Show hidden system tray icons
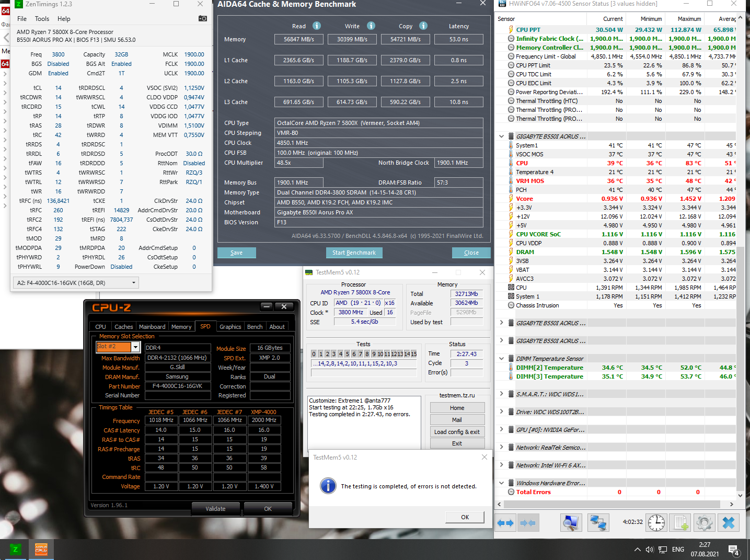750x560 pixels. 637,550
